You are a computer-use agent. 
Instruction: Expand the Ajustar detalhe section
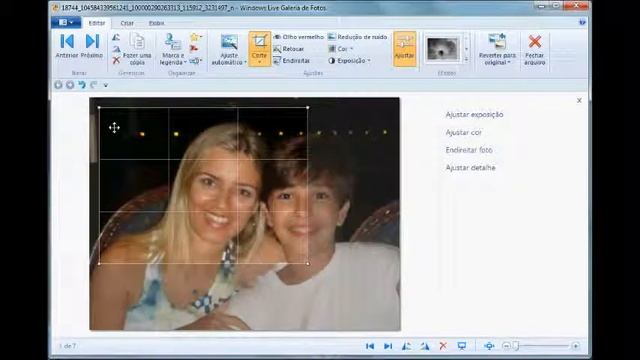point(470,168)
